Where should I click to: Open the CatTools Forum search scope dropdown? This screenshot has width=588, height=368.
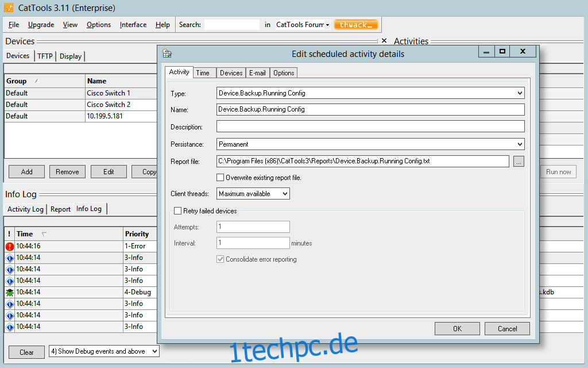coord(327,25)
